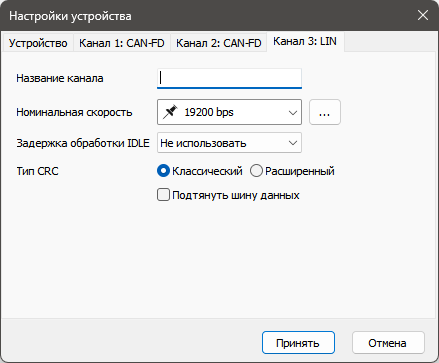Switch to the Канал 1: CAN-FD tab

click(x=122, y=43)
